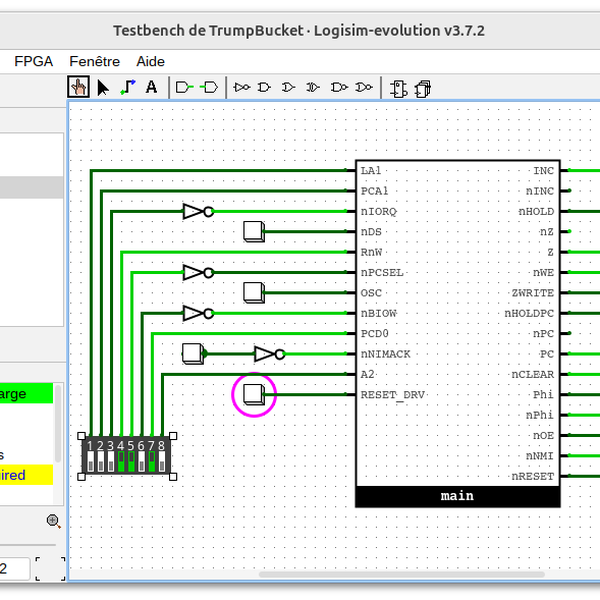Image resolution: width=600 pixels, height=600 pixels.
Task: Poke the button wired to RESET_DRV
Action: 254,395
